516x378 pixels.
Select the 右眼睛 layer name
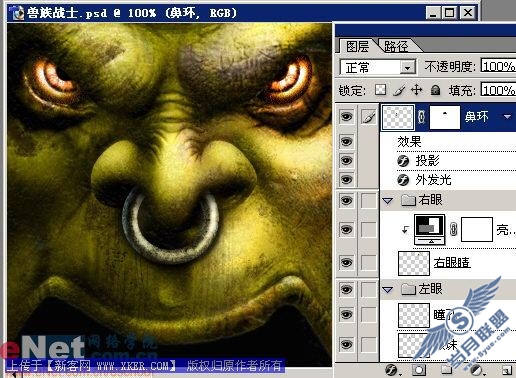(x=452, y=263)
